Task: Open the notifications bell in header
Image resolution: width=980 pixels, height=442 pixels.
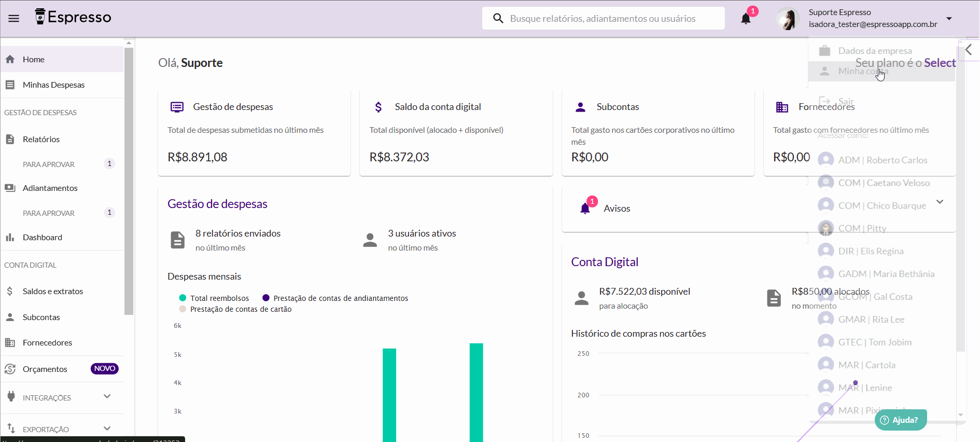Action: 746,19
